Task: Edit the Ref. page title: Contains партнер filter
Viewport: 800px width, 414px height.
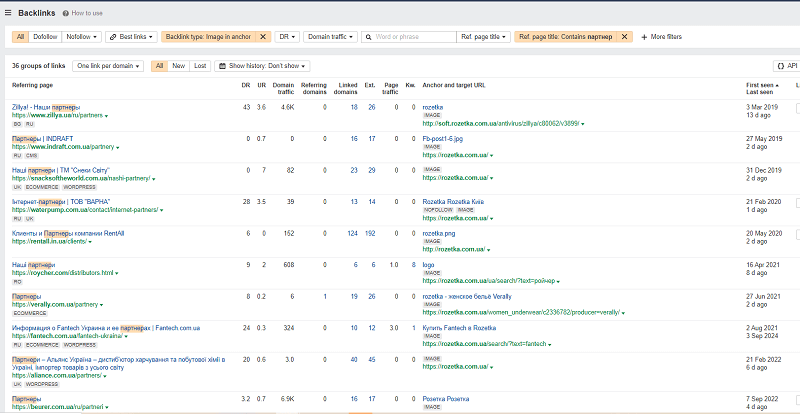Action: tap(565, 37)
